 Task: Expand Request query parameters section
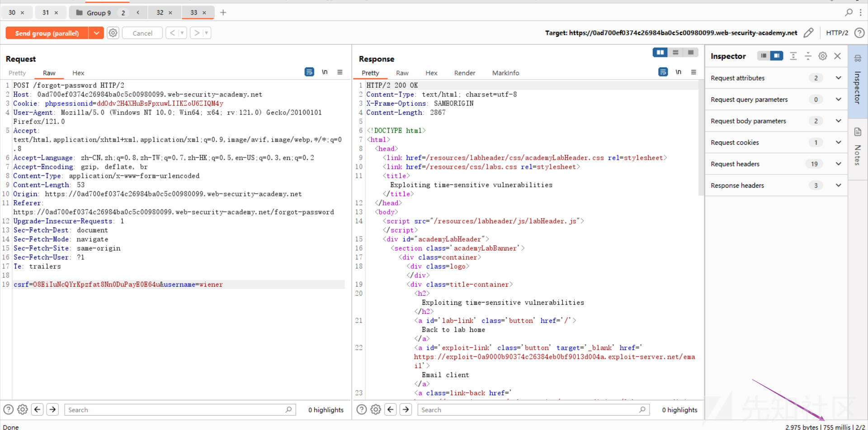click(776, 99)
